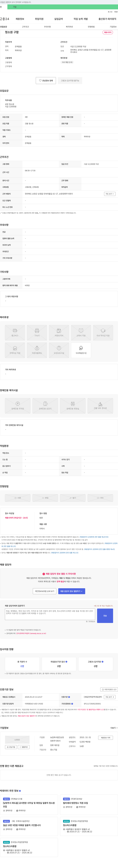Viewport: 118px width, 868px height.
Task: Expand 채용 담당자 정보 열람하기 button
Action: click(71, 591)
